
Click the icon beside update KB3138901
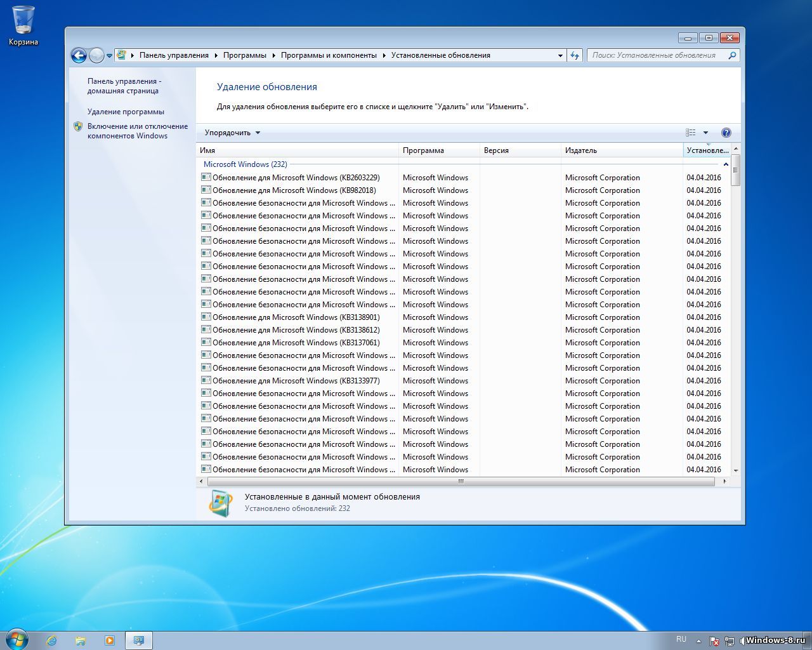(206, 317)
